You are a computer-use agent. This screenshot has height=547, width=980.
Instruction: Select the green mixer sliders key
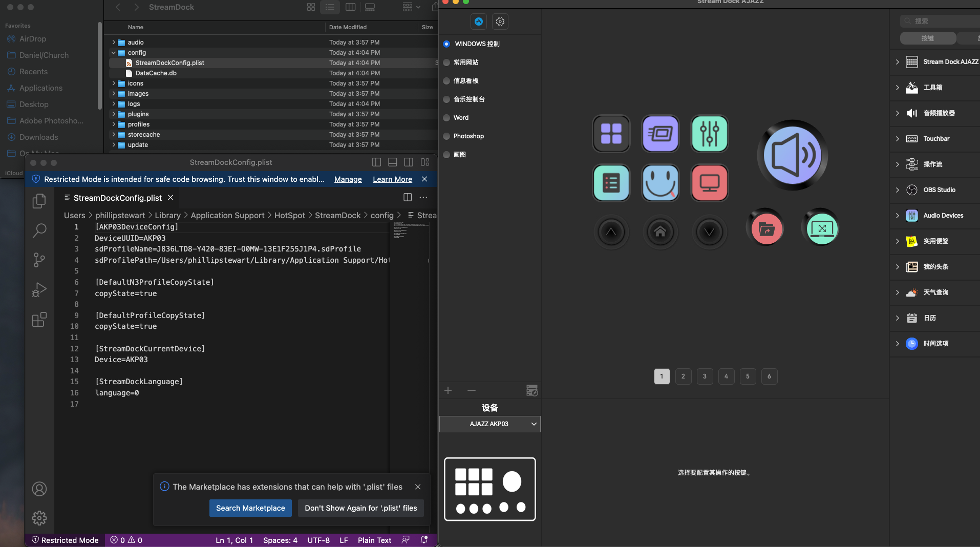tap(710, 134)
